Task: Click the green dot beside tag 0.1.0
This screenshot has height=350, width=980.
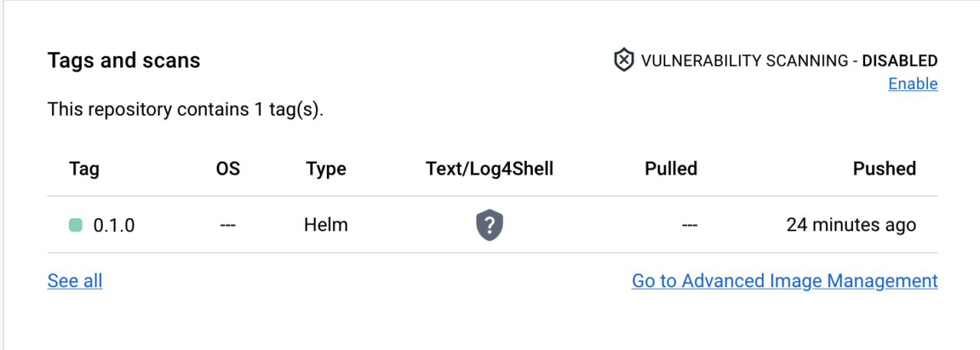Action: (x=75, y=225)
